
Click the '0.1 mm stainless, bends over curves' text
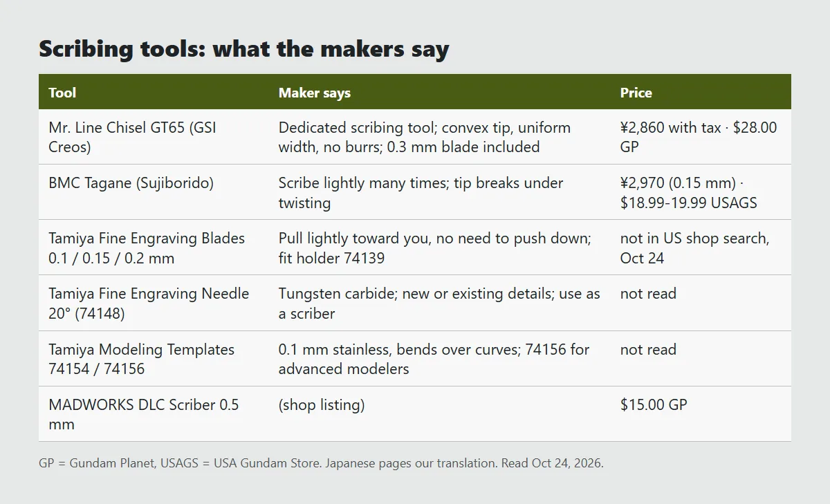pos(434,359)
